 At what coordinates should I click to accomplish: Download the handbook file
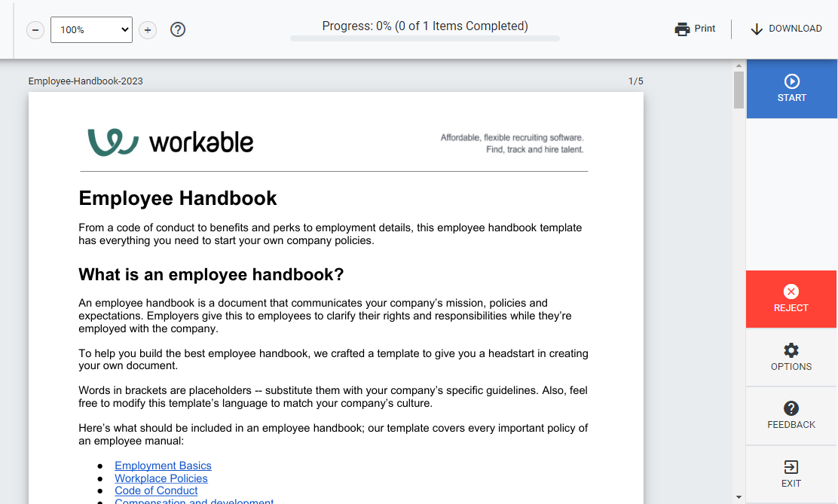click(786, 29)
